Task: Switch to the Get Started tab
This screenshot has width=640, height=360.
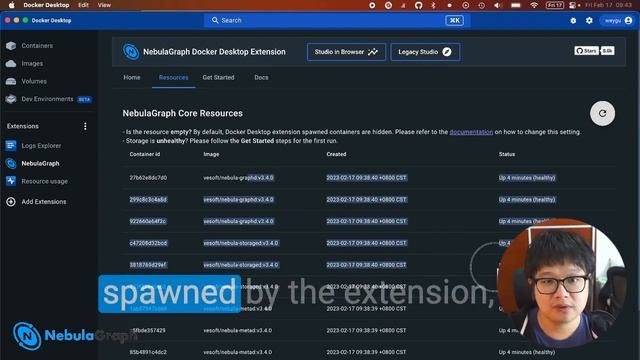Action: (x=218, y=77)
